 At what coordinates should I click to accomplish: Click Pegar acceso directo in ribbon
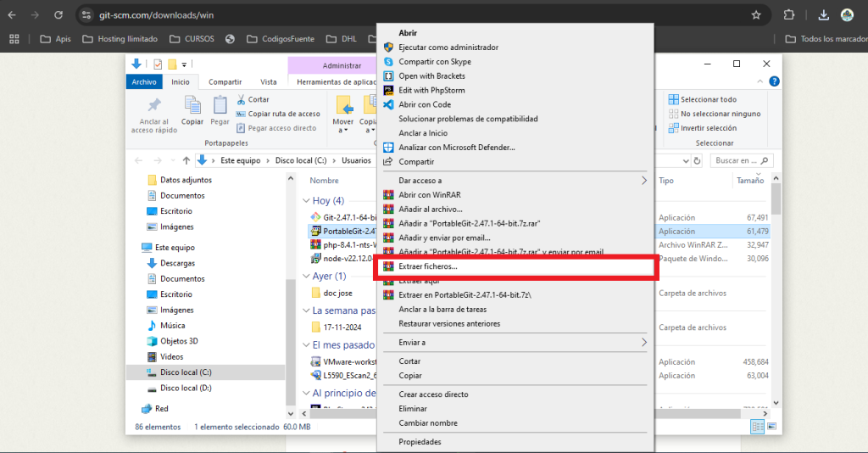[x=276, y=128]
